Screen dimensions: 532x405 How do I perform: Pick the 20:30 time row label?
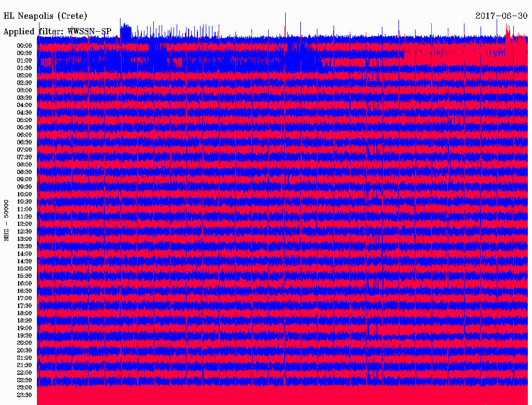point(24,350)
